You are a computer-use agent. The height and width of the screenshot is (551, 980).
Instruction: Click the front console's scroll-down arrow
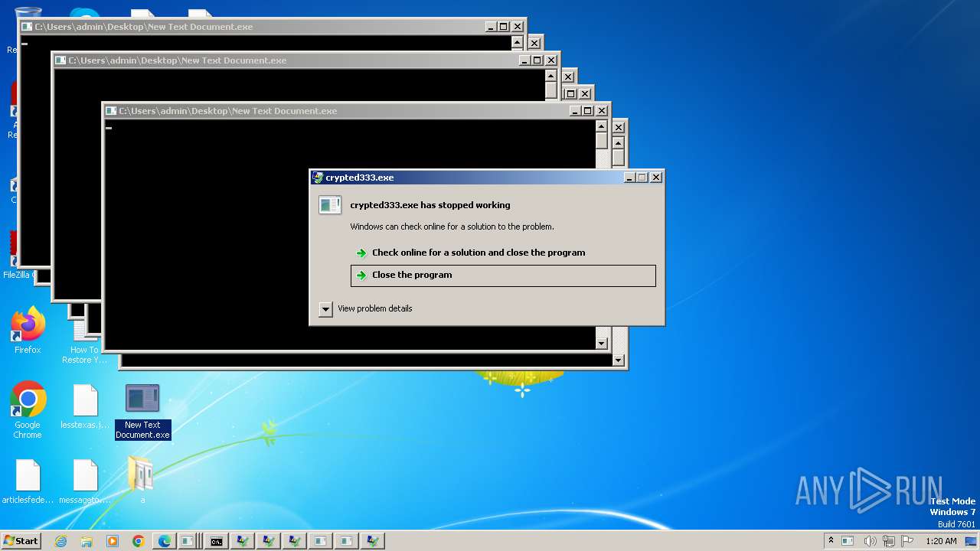tap(602, 344)
